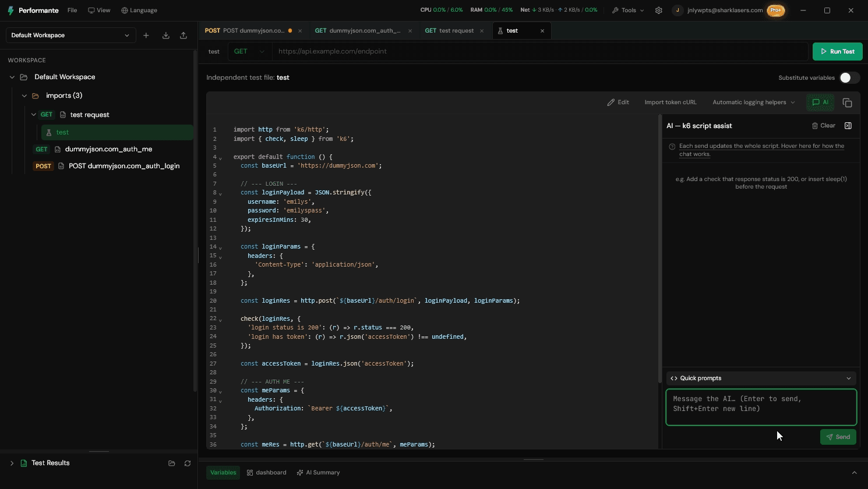Clear the AI chat history
The height and width of the screenshot is (489, 868).
tap(824, 126)
